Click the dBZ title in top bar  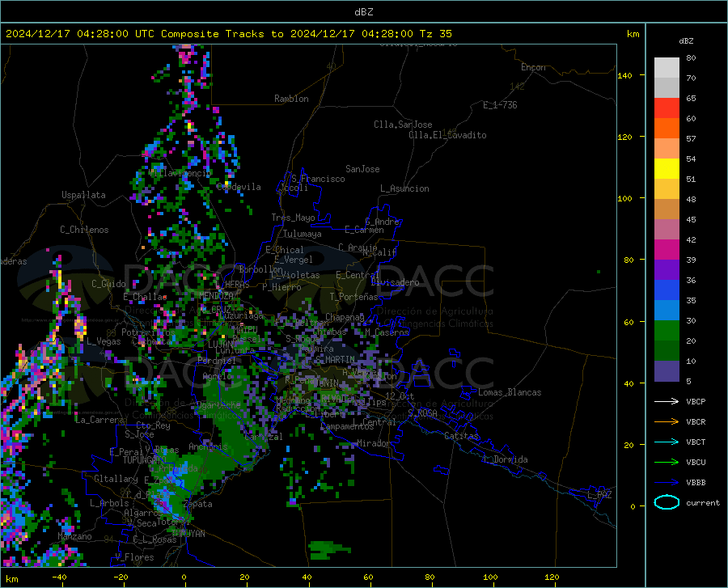pos(363,12)
